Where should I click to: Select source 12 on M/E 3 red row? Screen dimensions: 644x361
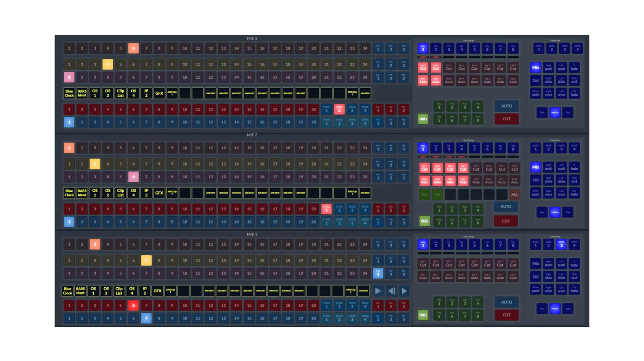tap(211, 109)
